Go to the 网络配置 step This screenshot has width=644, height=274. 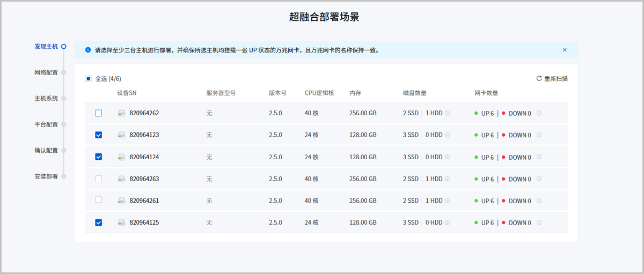46,72
